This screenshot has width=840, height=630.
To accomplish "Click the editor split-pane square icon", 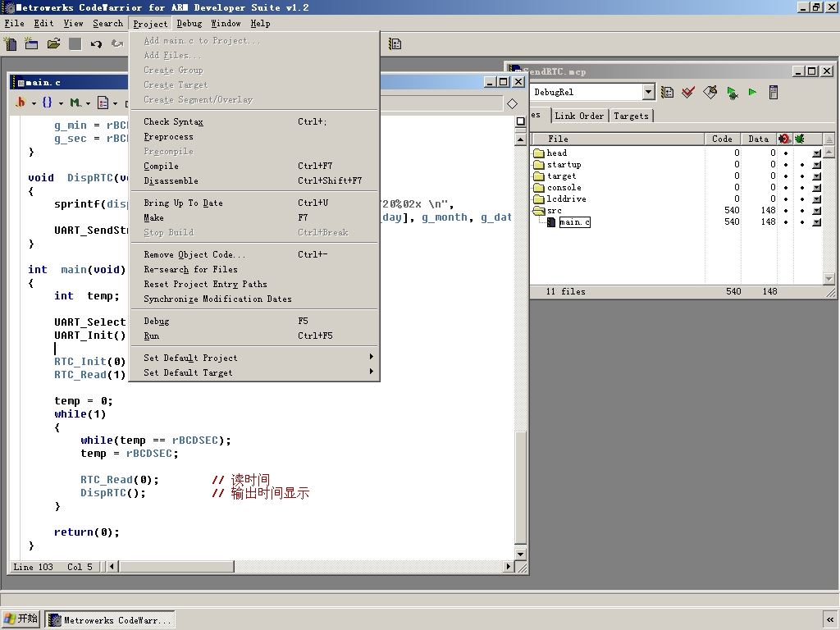I will click(520, 121).
